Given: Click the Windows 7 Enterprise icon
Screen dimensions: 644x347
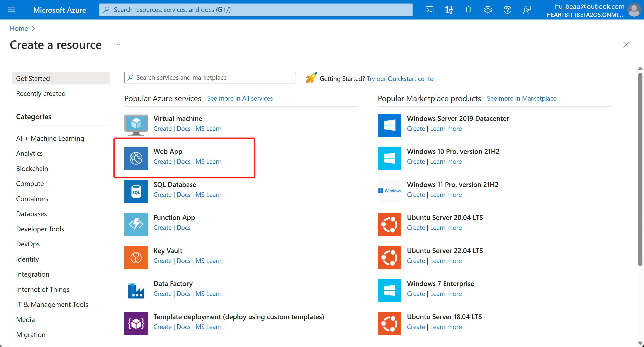Looking at the screenshot, I should point(389,290).
